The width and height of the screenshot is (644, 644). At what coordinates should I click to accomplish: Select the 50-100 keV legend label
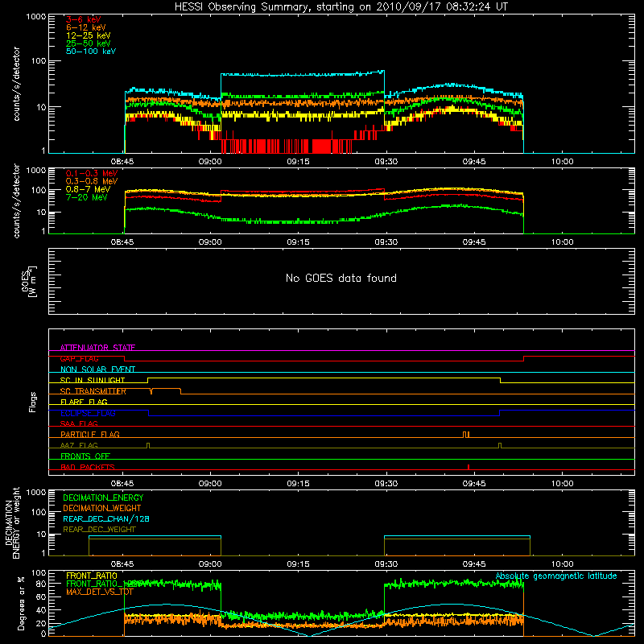[91, 52]
